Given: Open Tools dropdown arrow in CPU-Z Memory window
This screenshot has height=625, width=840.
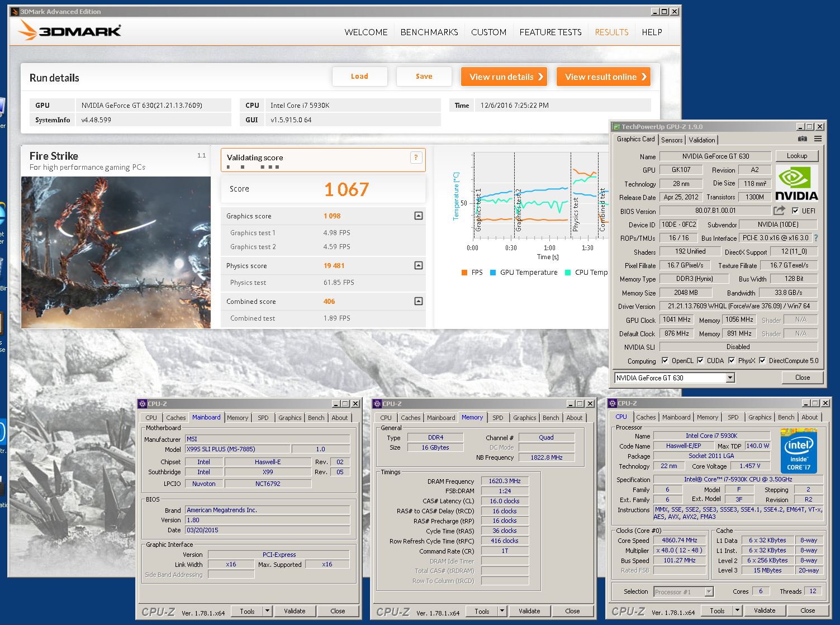Looking at the screenshot, I should [502, 611].
